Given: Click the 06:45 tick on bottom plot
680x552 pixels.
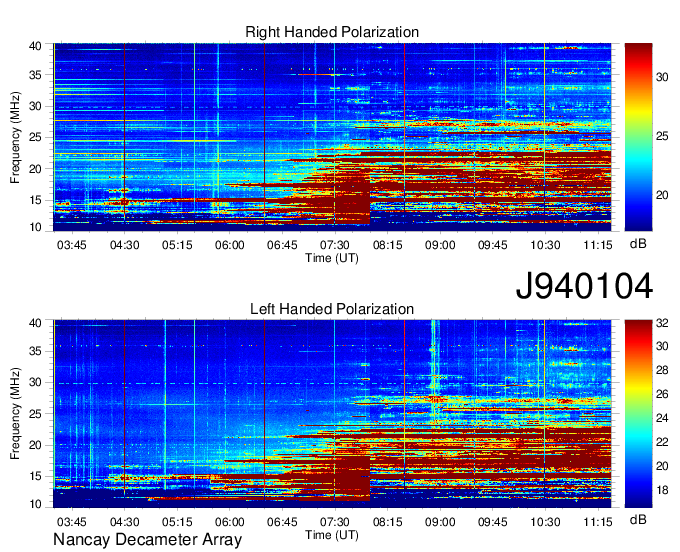Looking at the screenshot, I should pos(282,522).
